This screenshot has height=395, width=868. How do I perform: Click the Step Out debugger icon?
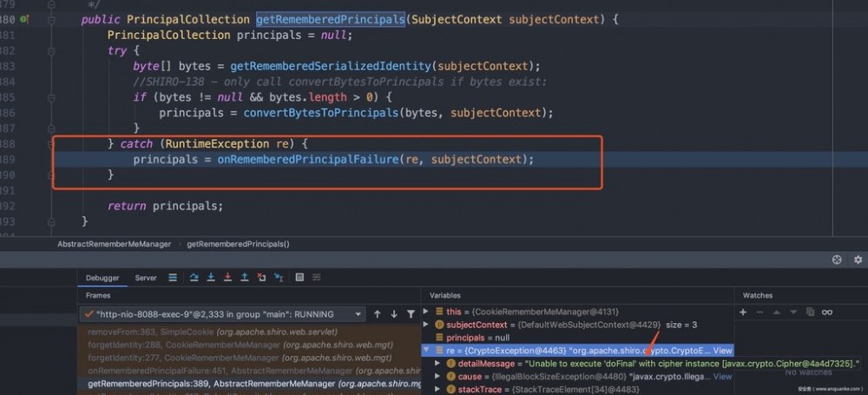click(244, 278)
